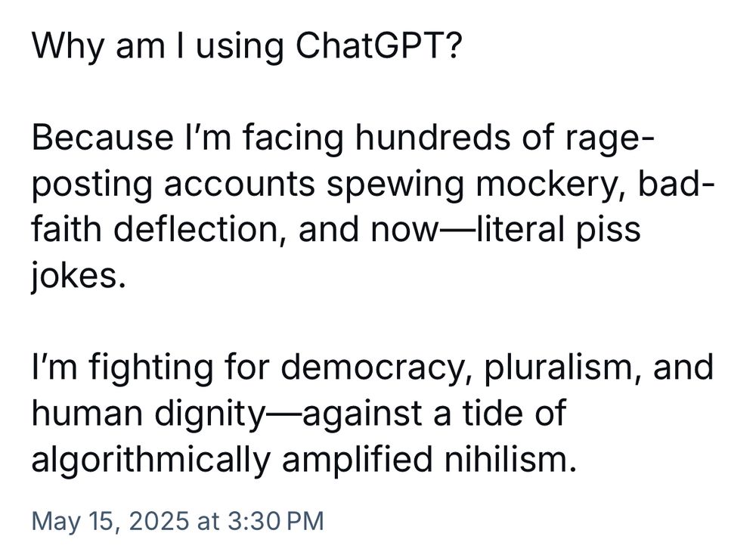Click 'I'm fighting for' at third paragraph start

(x=150, y=367)
